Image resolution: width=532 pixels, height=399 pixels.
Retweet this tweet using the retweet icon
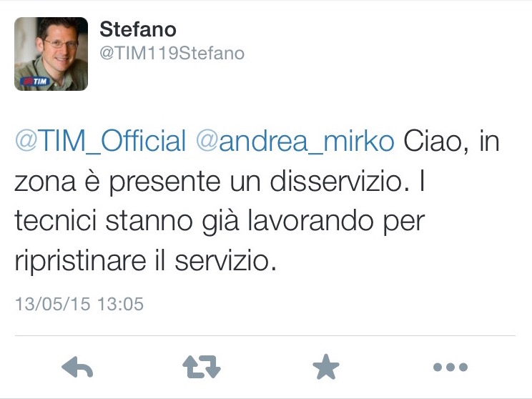click(201, 368)
